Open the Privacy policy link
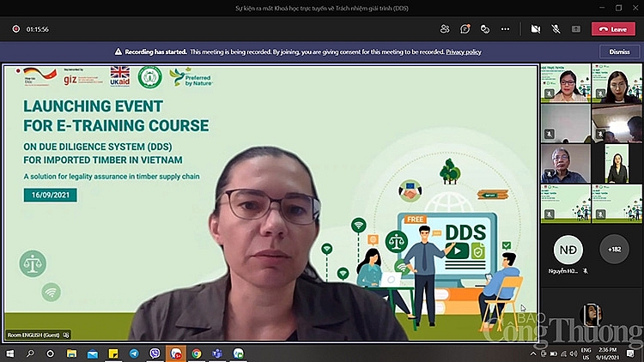 (464, 51)
